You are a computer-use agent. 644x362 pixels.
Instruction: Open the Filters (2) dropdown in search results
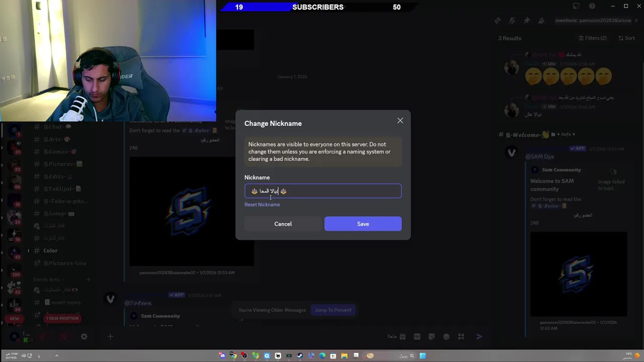click(592, 38)
